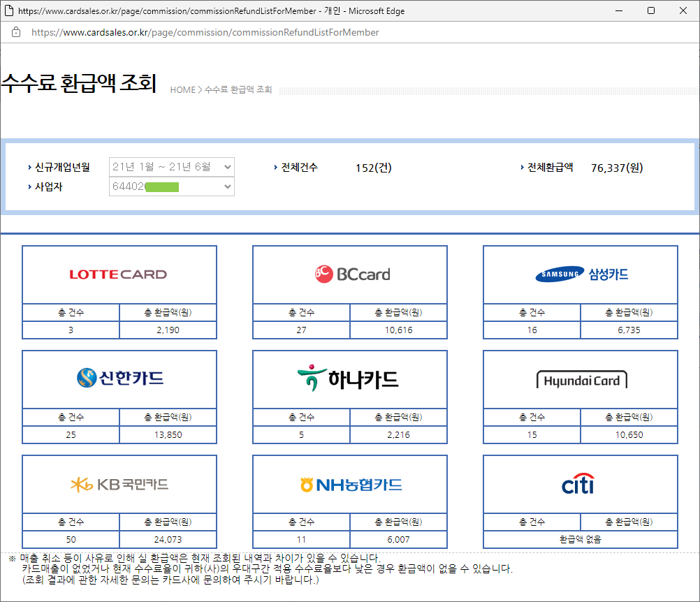This screenshot has width=700, height=602.
Task: Maximize the Edge browser window
Action: pyautogui.click(x=651, y=10)
